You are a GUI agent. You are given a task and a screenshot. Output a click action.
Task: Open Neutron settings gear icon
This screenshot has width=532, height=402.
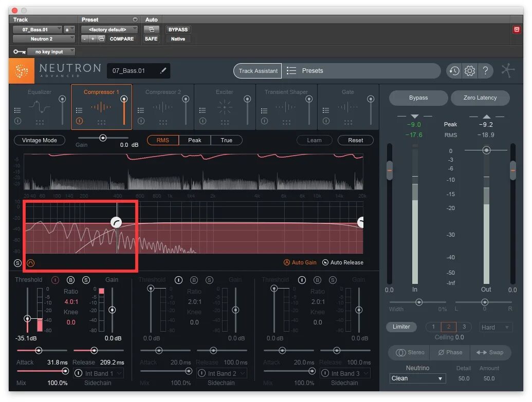(x=470, y=71)
